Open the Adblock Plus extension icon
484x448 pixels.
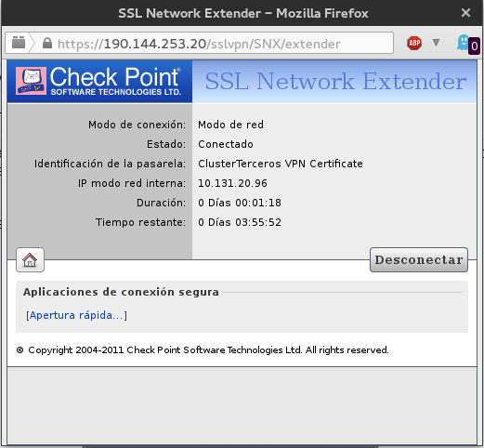(414, 43)
